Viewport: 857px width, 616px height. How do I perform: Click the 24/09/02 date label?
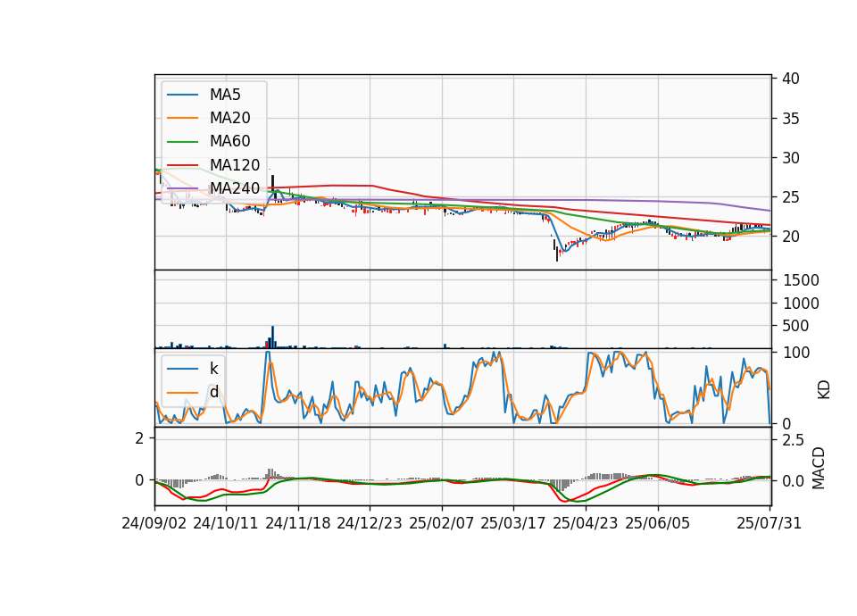pyautogui.click(x=154, y=523)
